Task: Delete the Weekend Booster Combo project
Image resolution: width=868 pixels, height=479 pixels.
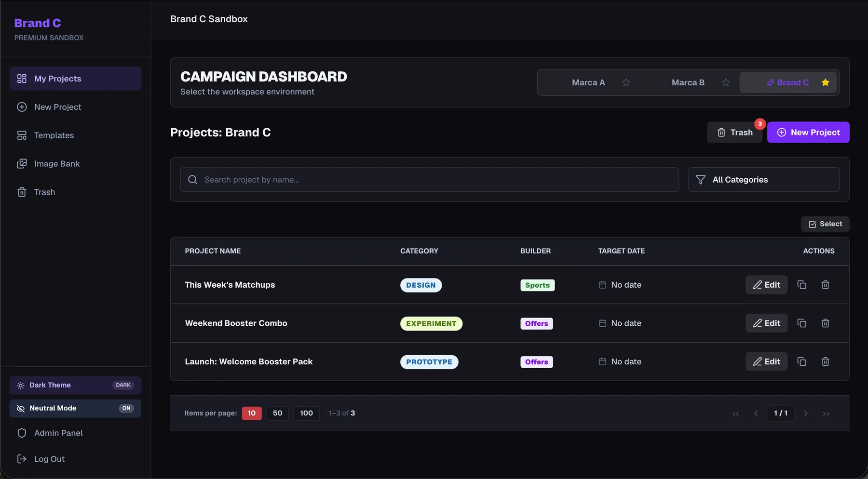Action: [826, 323]
